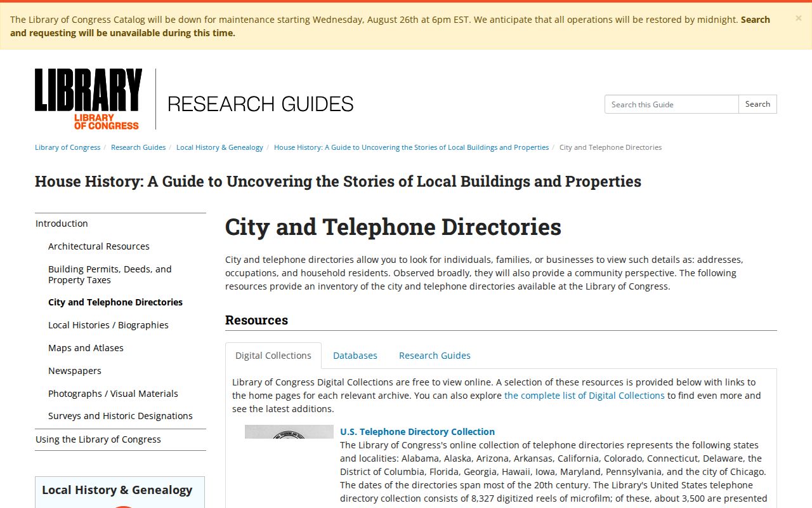Focus the Search this Guide field
812x508 pixels.
671,104
